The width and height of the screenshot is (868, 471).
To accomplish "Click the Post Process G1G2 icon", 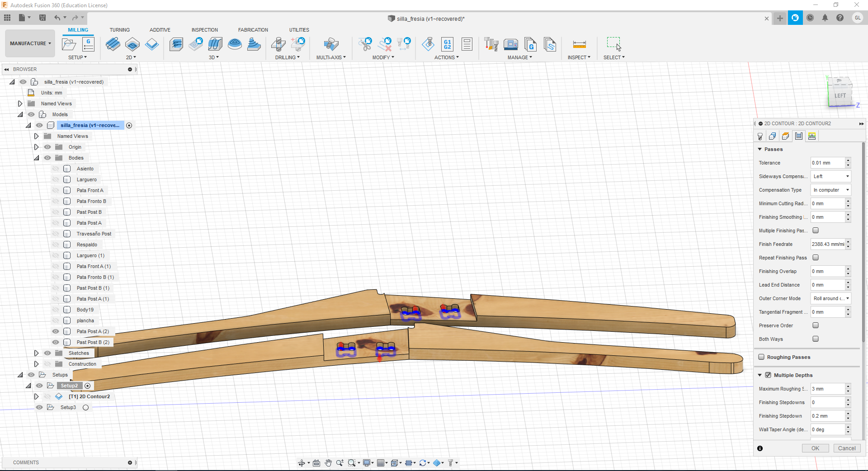I will (448, 44).
